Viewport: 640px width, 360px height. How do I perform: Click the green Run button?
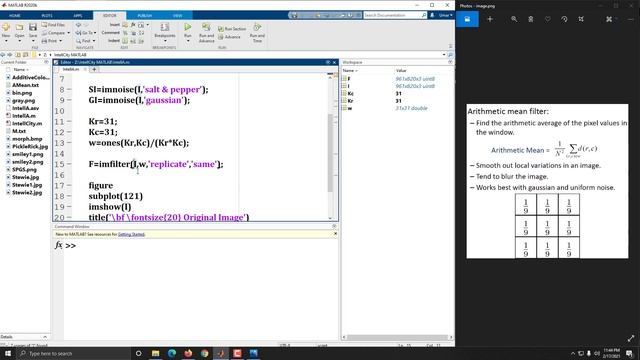pos(187,27)
